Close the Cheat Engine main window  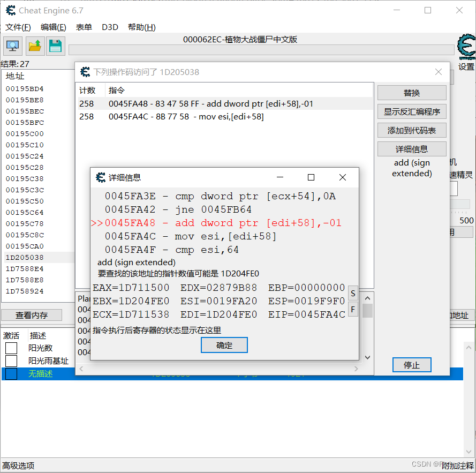click(459, 10)
